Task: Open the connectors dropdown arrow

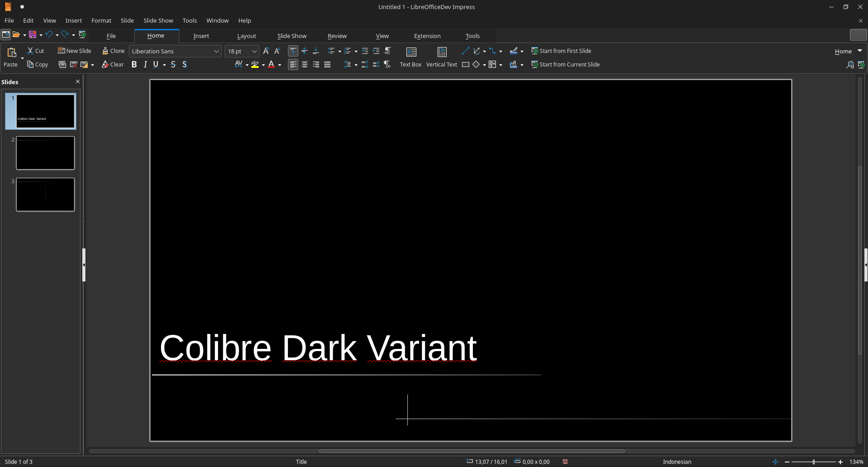Action: pyautogui.click(x=500, y=52)
